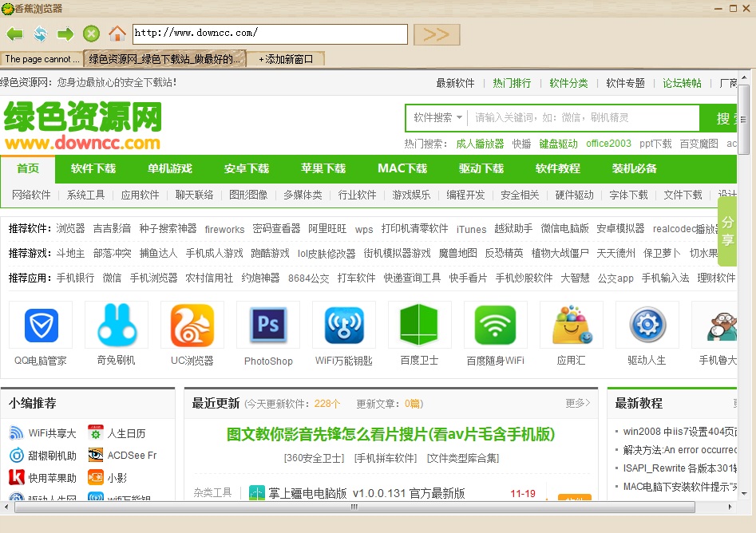Click the browser back arrow
756x533 pixels.
[x=14, y=34]
